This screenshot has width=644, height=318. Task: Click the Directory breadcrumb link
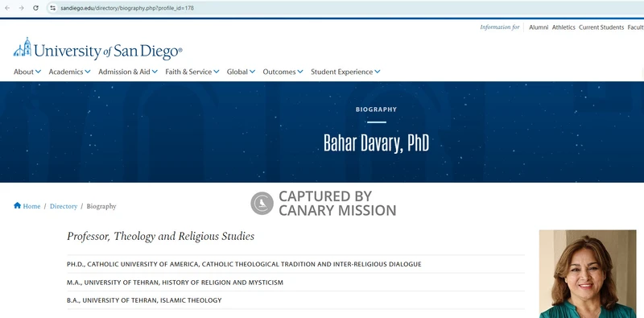(64, 206)
